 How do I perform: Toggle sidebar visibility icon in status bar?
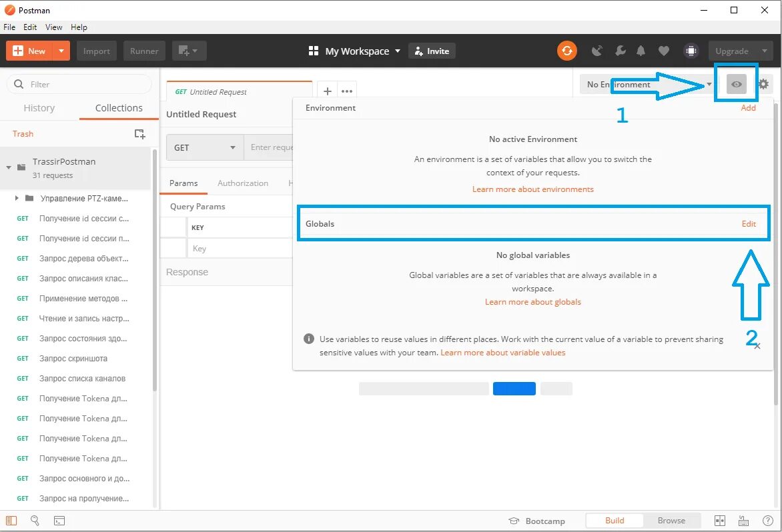(x=11, y=521)
